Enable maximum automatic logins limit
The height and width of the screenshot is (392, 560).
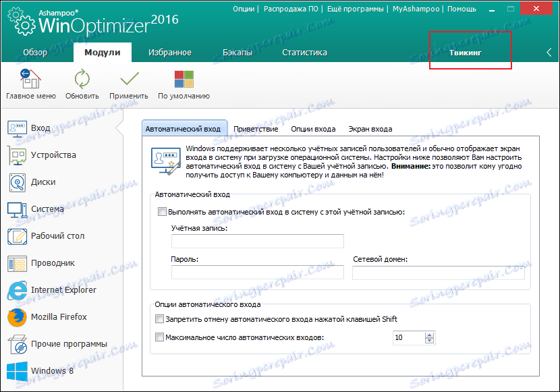pyautogui.click(x=159, y=337)
